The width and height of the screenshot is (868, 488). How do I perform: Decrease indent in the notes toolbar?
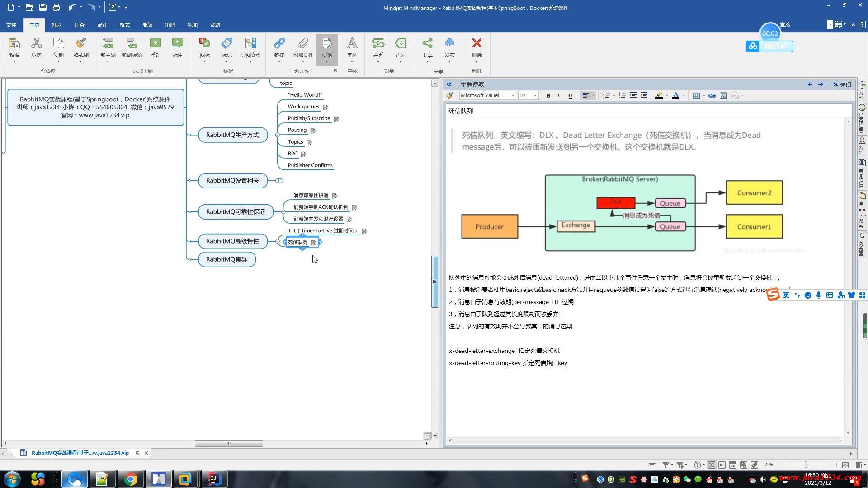click(x=633, y=96)
